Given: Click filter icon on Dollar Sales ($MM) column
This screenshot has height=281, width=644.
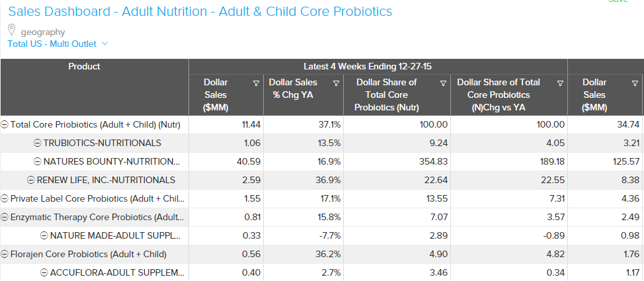Looking at the screenshot, I should [x=256, y=83].
